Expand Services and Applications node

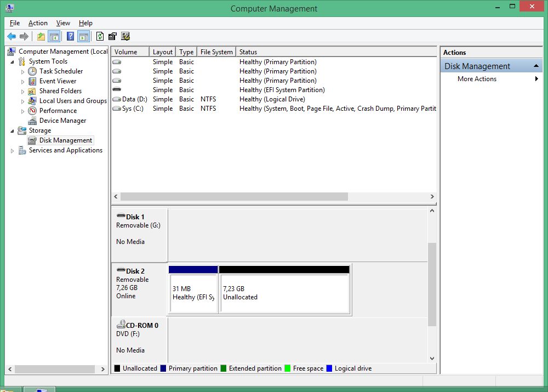pyautogui.click(x=13, y=151)
